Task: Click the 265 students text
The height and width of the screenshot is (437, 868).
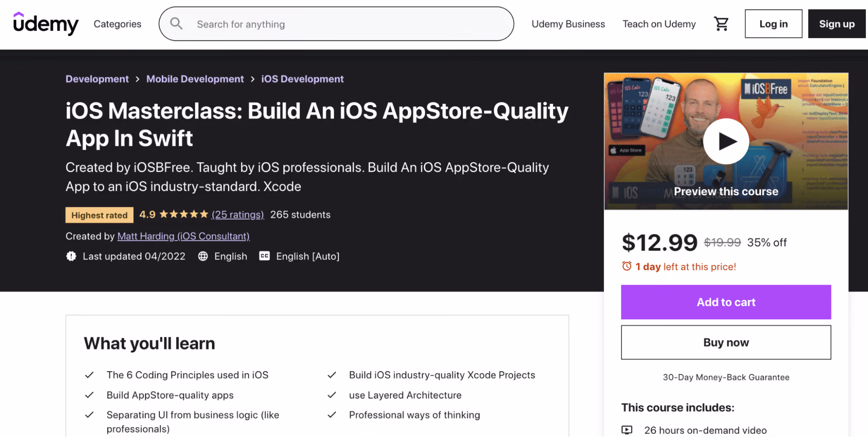Action: point(300,214)
